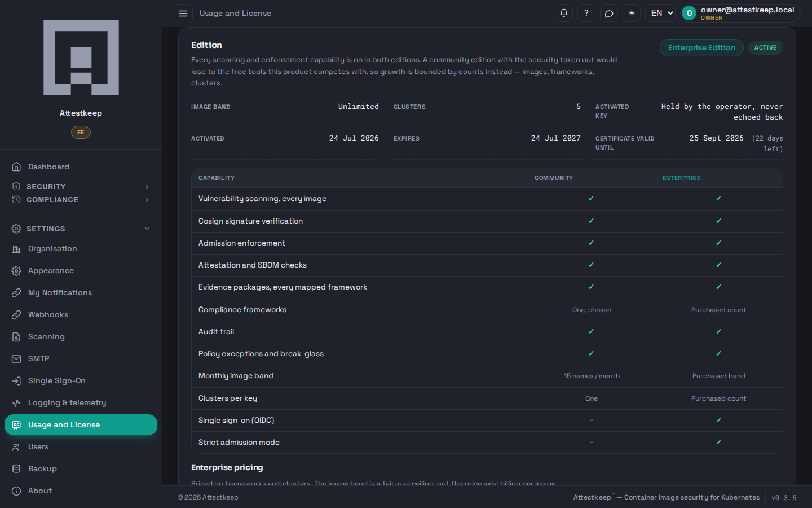Expand the COMPLIANCE section chevron
Screen dimensions: 812x508
[147, 200]
